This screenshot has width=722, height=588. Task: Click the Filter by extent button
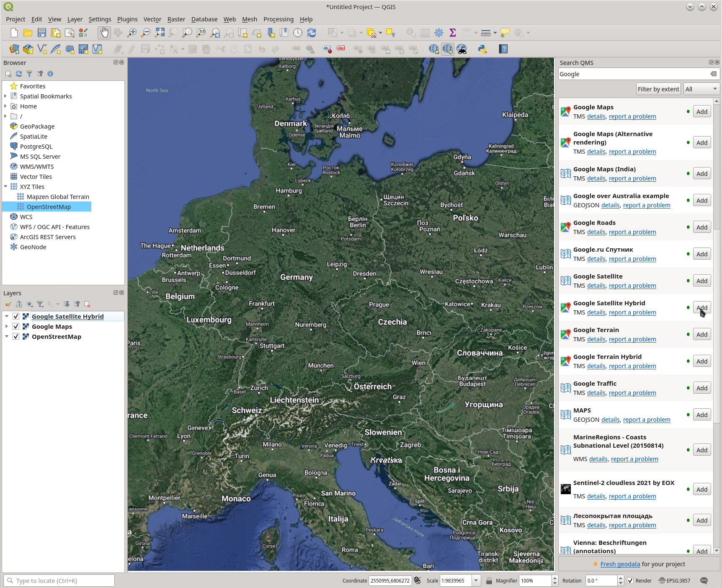658,89
